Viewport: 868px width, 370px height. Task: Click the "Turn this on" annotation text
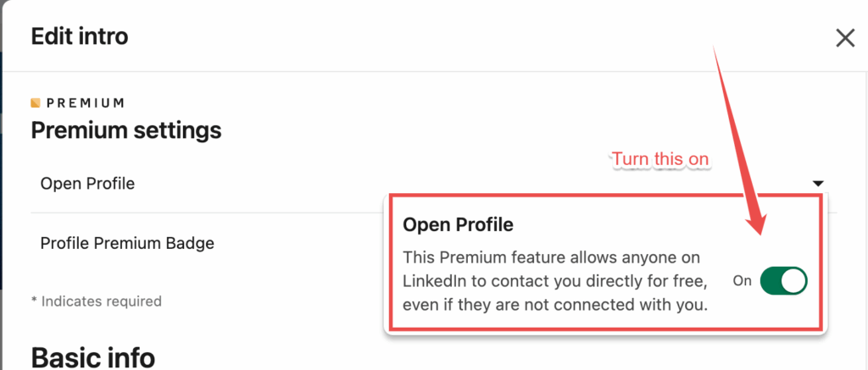click(660, 159)
